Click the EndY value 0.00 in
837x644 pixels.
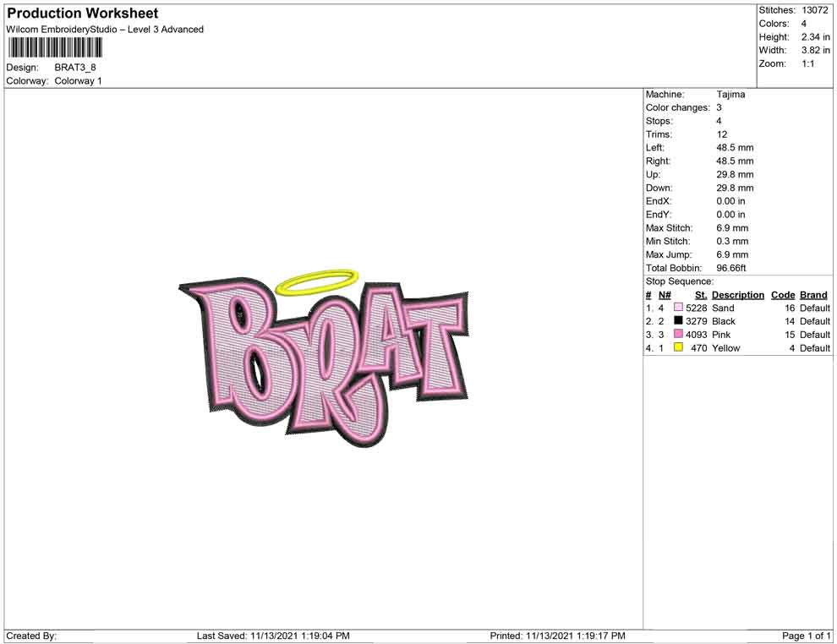pos(730,215)
